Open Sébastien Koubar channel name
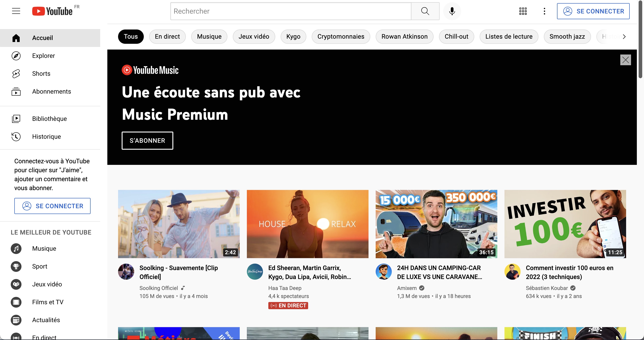The width and height of the screenshot is (644, 340). point(547,288)
